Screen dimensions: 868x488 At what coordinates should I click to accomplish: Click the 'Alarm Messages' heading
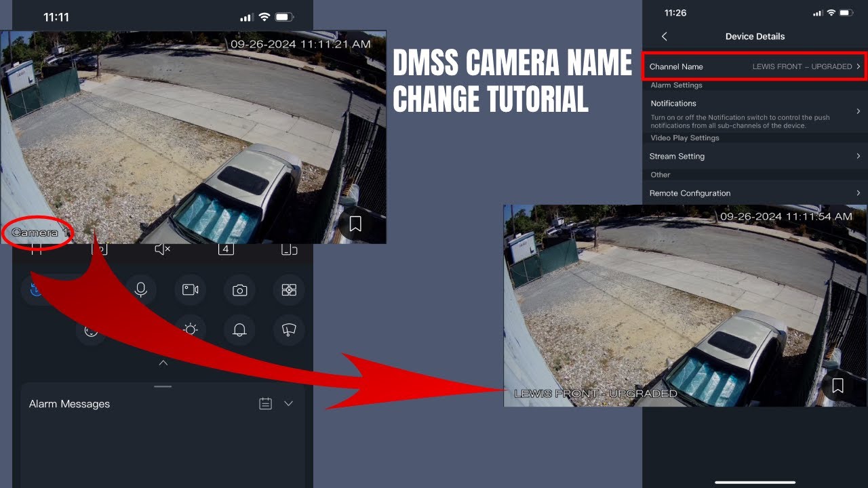(69, 404)
